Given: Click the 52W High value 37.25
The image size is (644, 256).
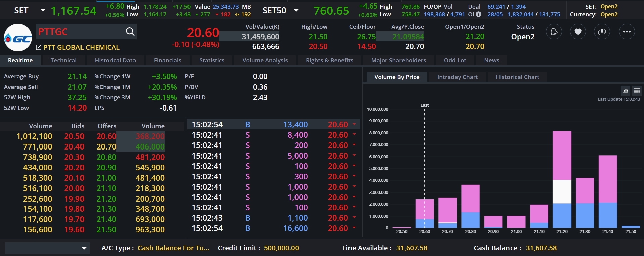Looking at the screenshot, I should click(77, 97).
